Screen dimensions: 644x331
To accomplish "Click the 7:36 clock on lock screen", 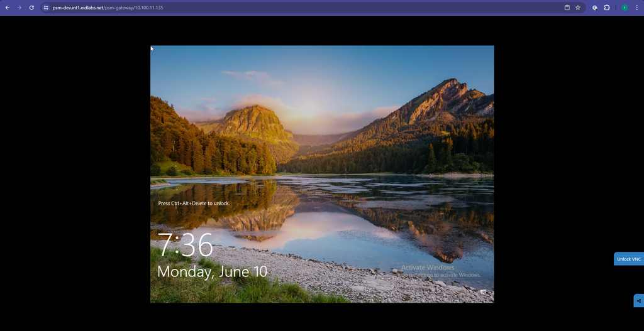I will [185, 244].
